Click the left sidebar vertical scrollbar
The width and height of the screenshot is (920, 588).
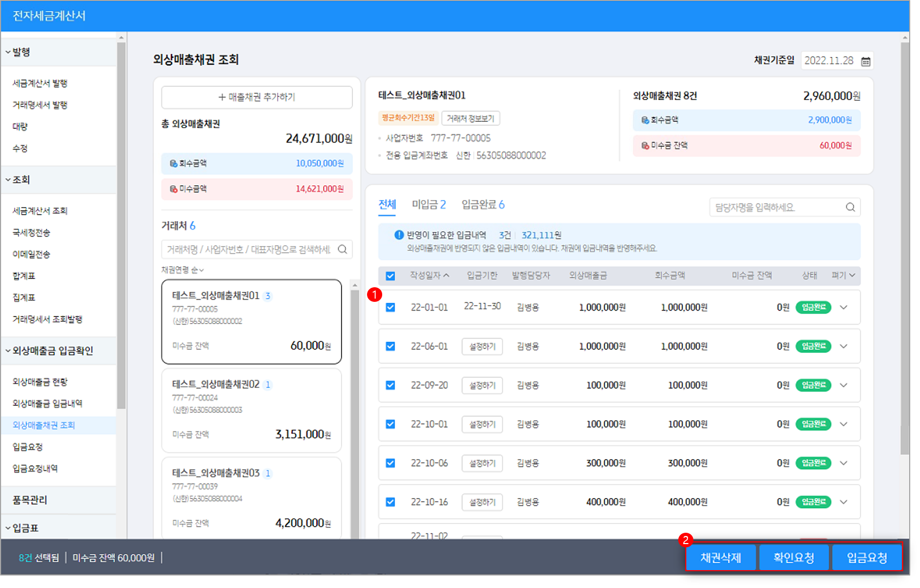pos(121,225)
